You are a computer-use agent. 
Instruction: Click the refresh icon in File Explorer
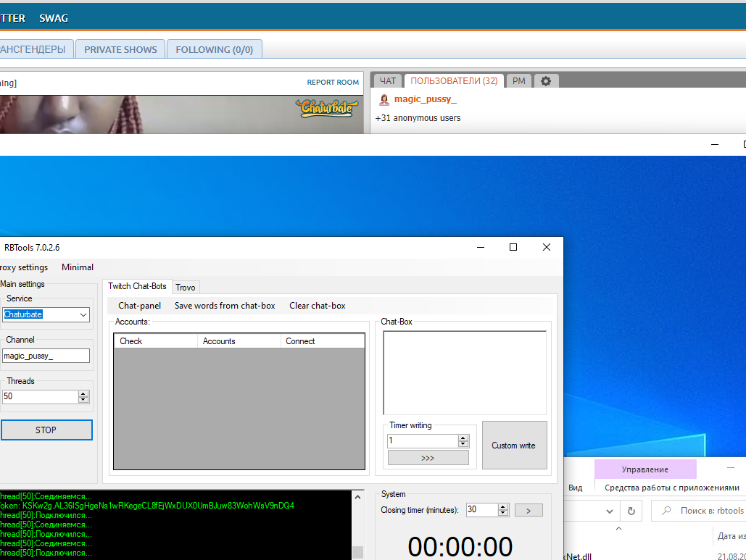630,511
